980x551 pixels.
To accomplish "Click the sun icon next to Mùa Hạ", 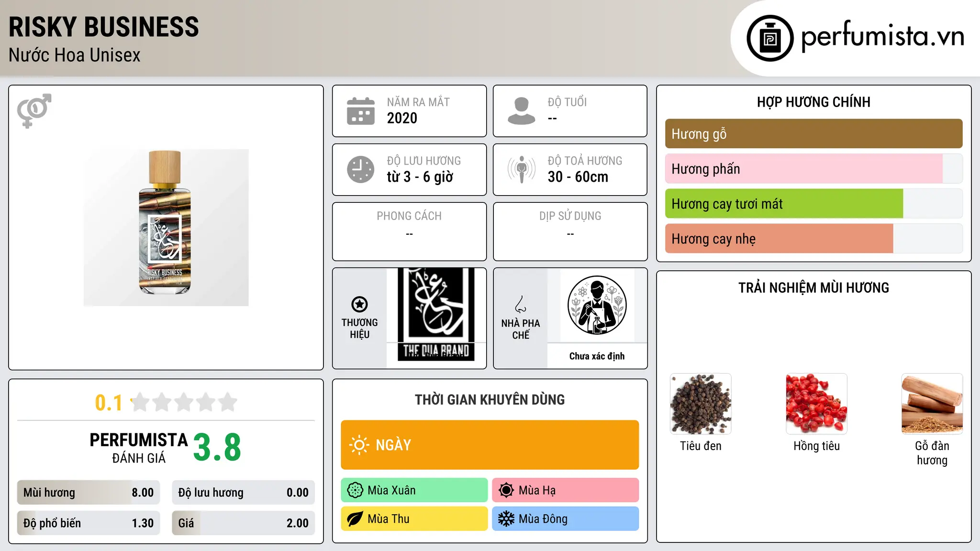I will tap(506, 490).
